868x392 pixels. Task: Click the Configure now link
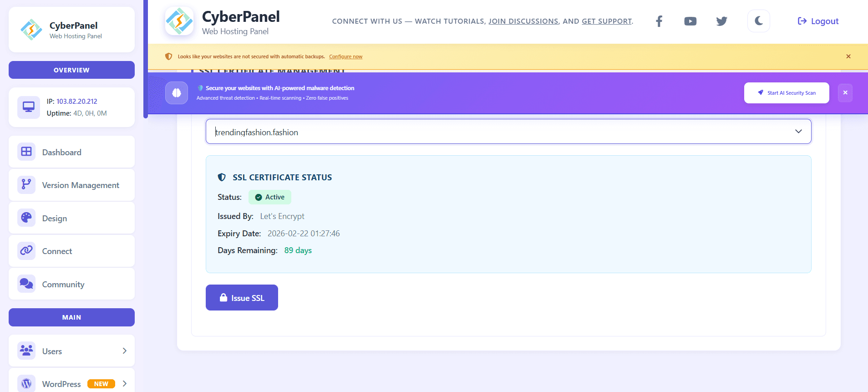(x=345, y=57)
